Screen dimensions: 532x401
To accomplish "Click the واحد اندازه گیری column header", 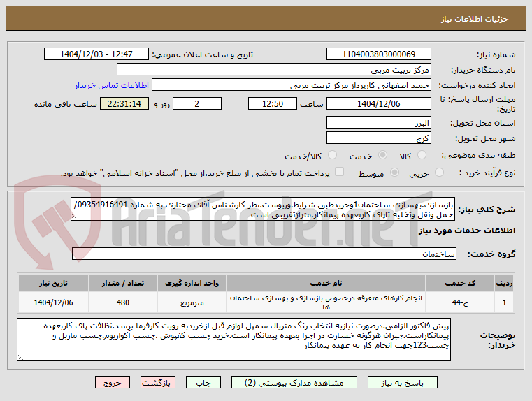I will 192,283.
